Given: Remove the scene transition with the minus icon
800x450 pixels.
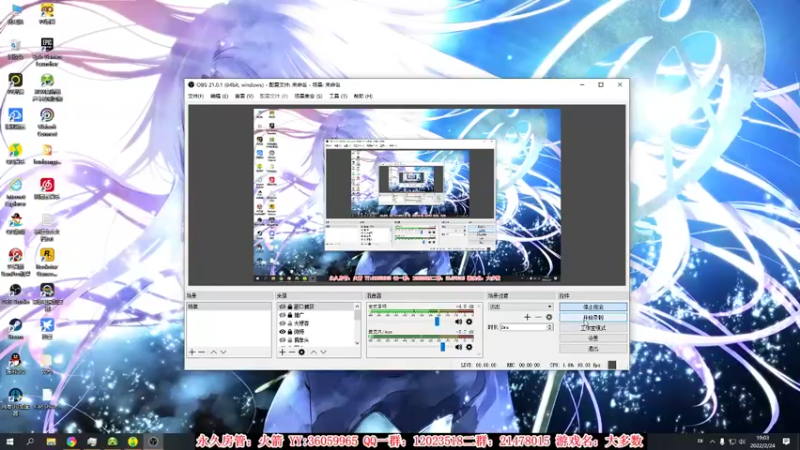Looking at the screenshot, I should click(x=538, y=317).
